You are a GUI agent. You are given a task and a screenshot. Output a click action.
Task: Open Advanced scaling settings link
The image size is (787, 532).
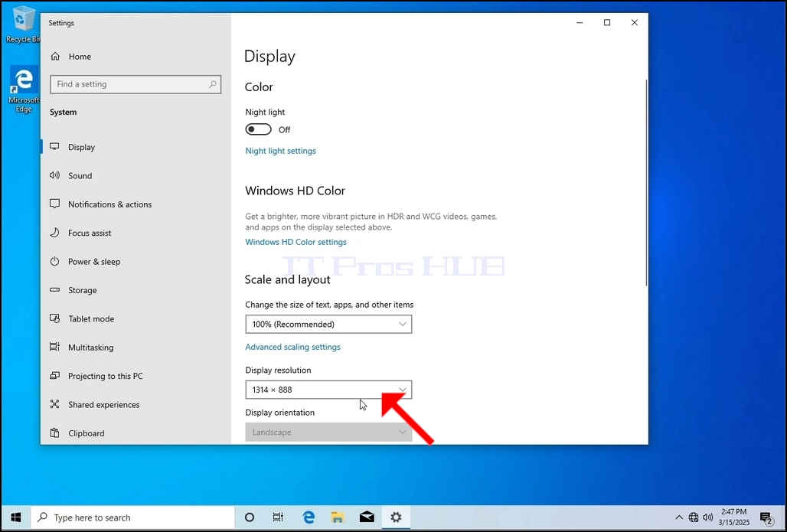[x=292, y=347]
